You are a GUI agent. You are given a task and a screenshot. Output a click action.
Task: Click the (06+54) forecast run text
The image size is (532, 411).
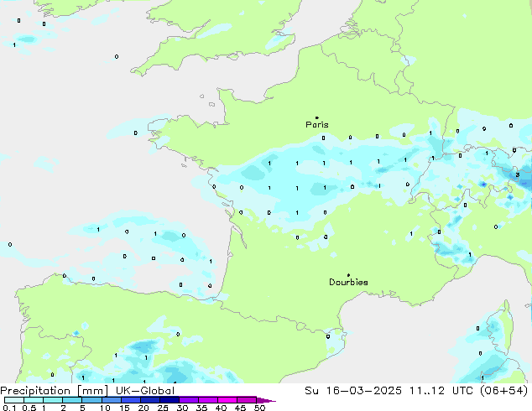pos(504,391)
